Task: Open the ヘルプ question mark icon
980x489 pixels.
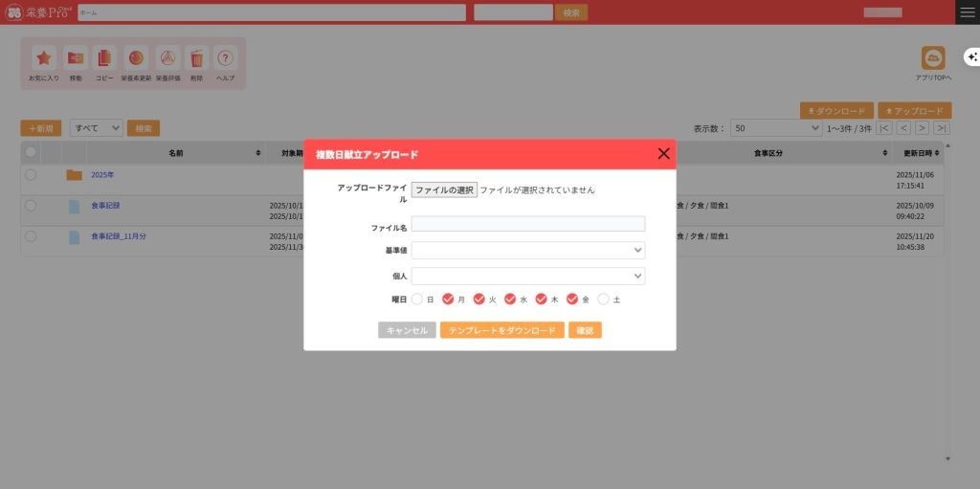Action: tap(225, 57)
